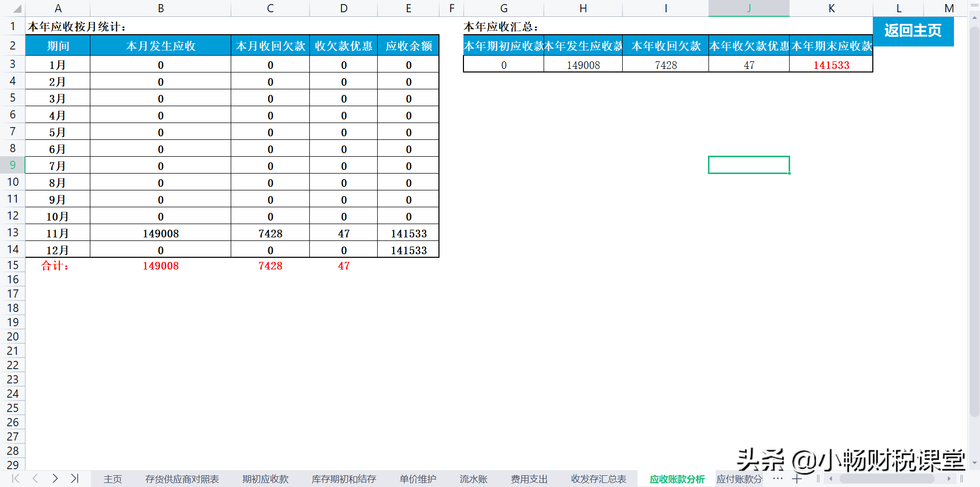
Task: Switch to the 费用支出 tab
Action: pos(529,479)
